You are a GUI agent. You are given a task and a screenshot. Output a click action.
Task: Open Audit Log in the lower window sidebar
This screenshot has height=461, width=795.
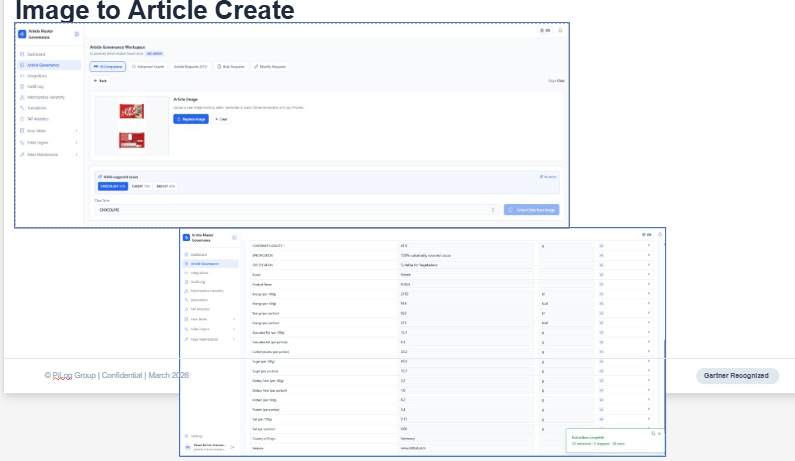197,282
